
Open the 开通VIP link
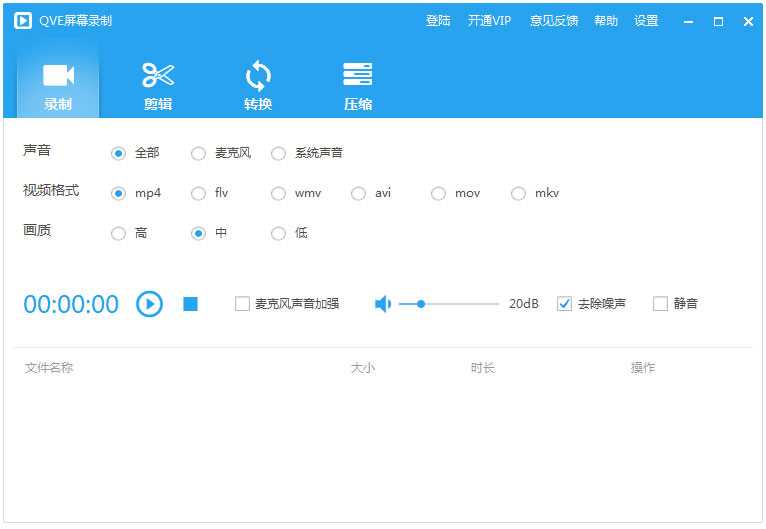pyautogui.click(x=489, y=21)
